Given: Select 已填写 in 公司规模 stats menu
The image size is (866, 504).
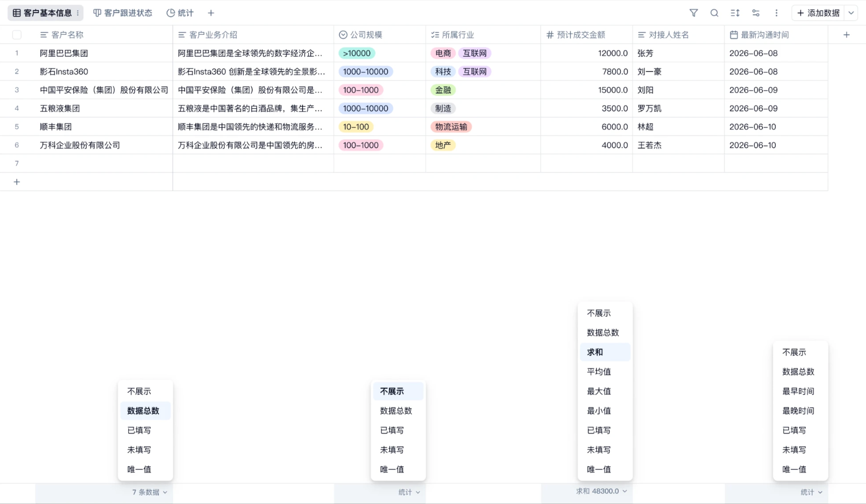Looking at the screenshot, I should click(398, 430).
